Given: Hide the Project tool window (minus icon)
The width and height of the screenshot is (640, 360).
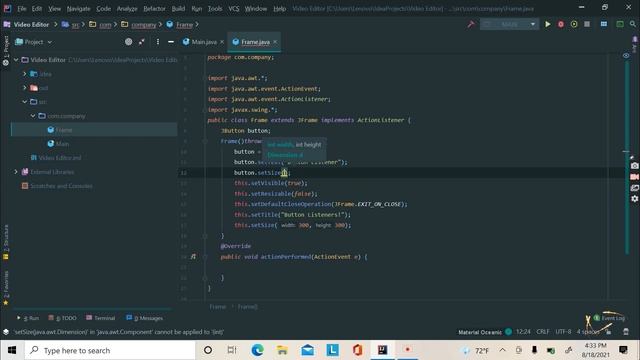Looking at the screenshot, I should point(171,42).
